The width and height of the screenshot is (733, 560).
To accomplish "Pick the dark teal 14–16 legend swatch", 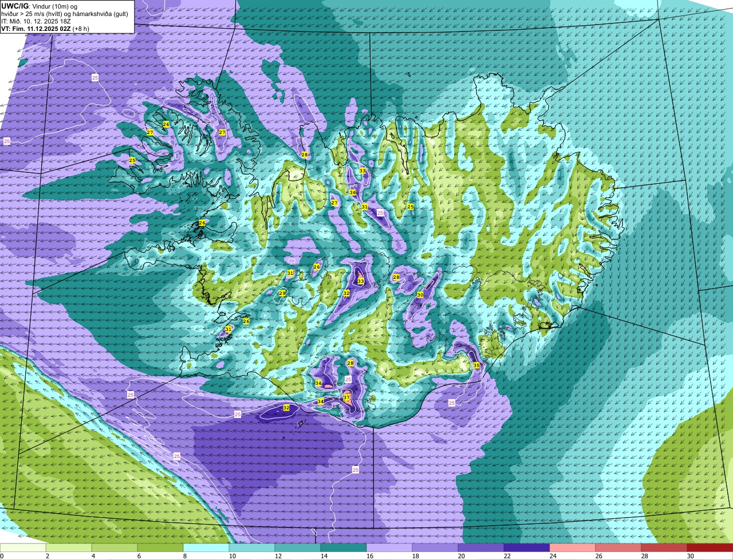I will [x=344, y=547].
